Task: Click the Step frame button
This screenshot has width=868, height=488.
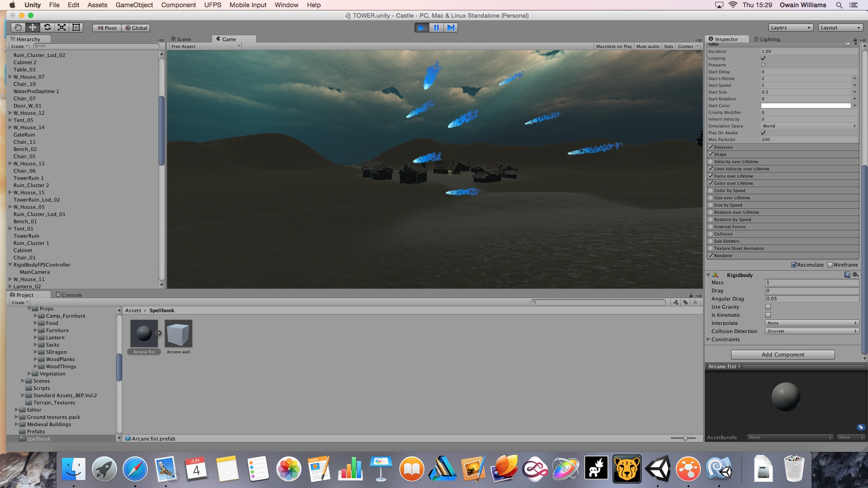Action: coord(451,28)
